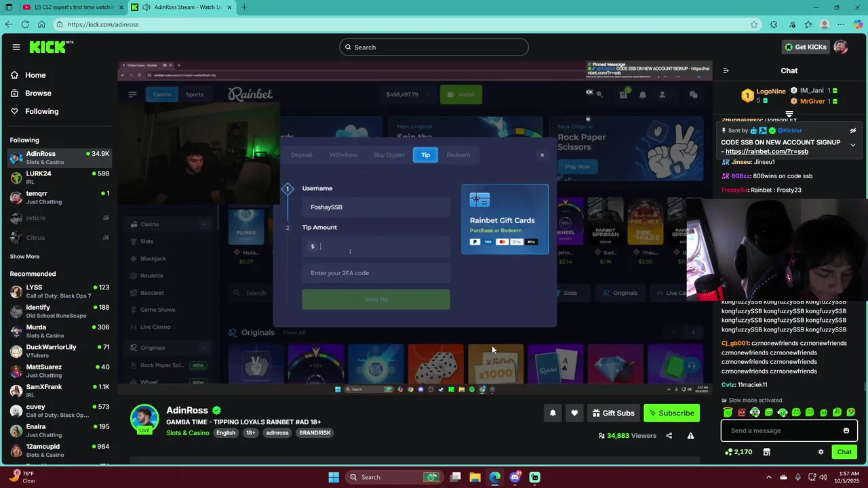Open recommended channel SamXFrank
The width and height of the screenshot is (868, 488).
coord(59,391)
